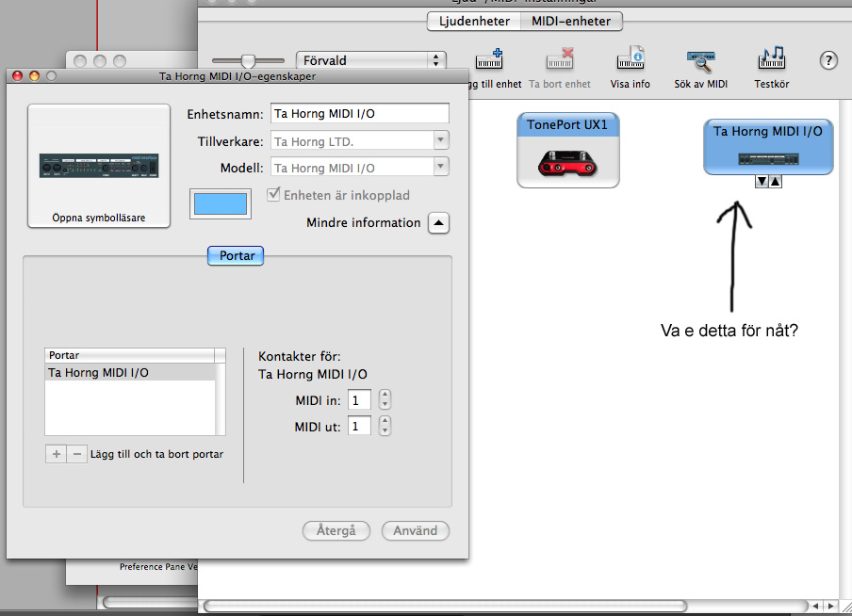
Task: Open help with the question mark button
Action: 828,59
